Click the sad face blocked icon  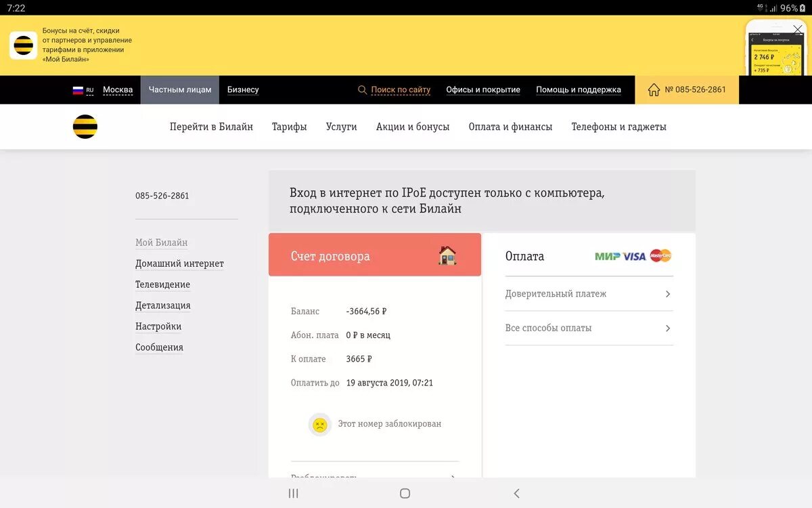(x=320, y=424)
